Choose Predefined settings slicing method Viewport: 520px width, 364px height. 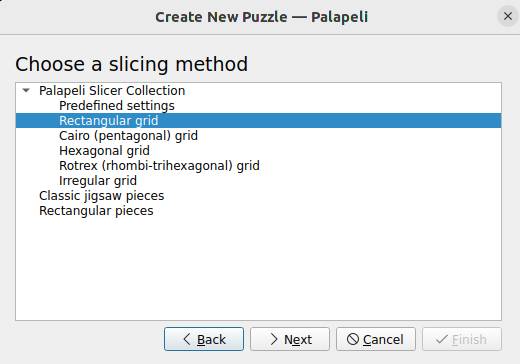click(117, 106)
